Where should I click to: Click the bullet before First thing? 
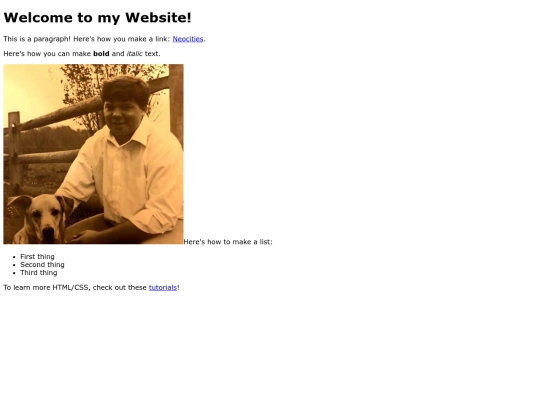point(14,257)
